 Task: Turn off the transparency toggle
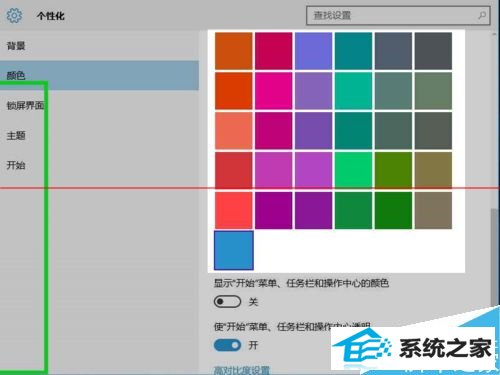(x=227, y=345)
